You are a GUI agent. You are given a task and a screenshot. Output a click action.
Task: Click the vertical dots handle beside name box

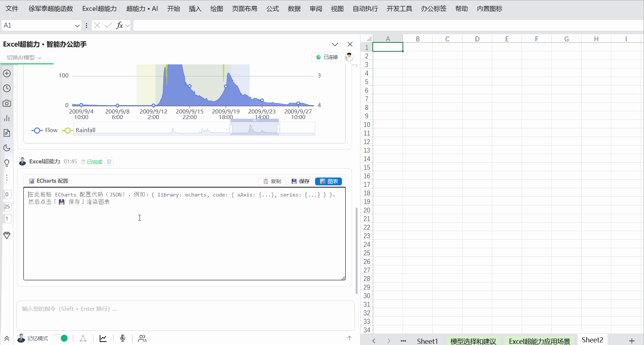pyautogui.click(x=86, y=25)
